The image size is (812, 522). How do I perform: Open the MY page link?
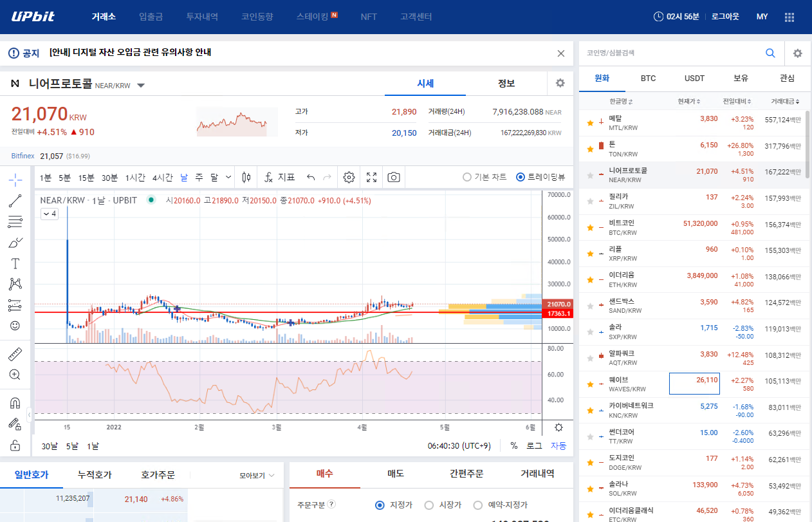click(x=762, y=17)
